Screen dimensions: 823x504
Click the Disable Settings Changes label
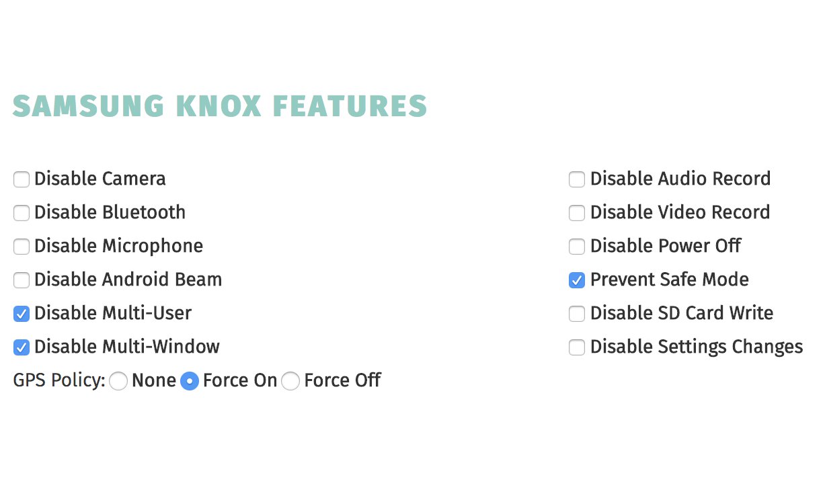coord(696,347)
